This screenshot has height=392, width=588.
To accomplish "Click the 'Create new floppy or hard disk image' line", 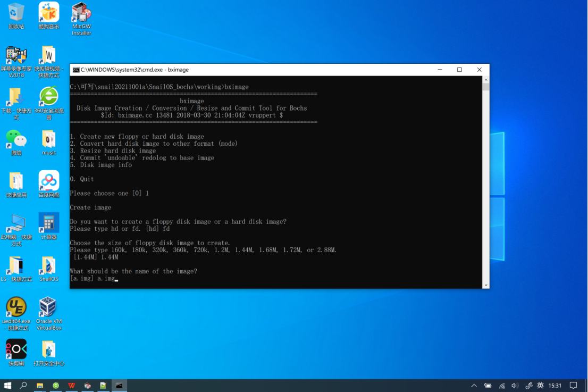I will pyautogui.click(x=137, y=137).
